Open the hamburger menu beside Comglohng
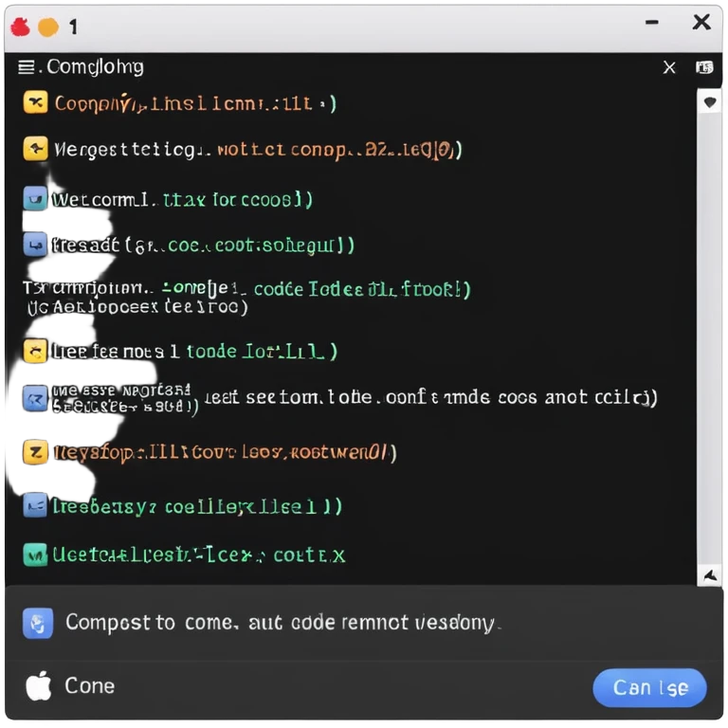The height and width of the screenshot is (728, 728). click(x=26, y=67)
